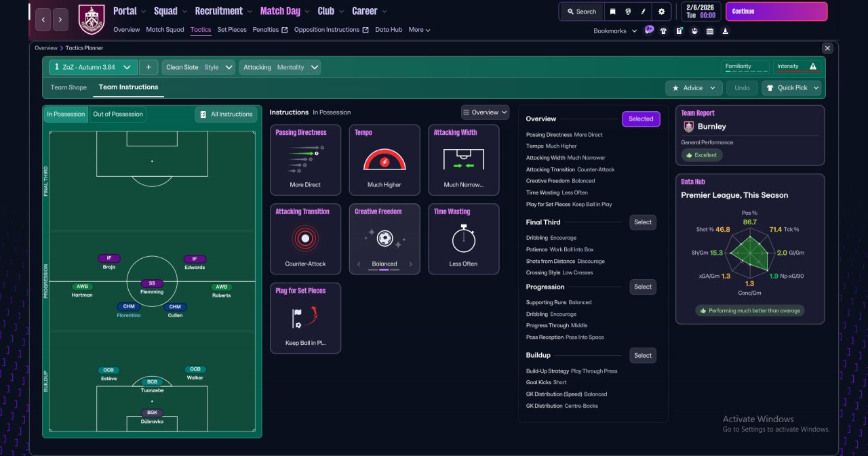This screenshot has height=456, width=868.
Task: Expand the Club menu
Action: (x=330, y=11)
